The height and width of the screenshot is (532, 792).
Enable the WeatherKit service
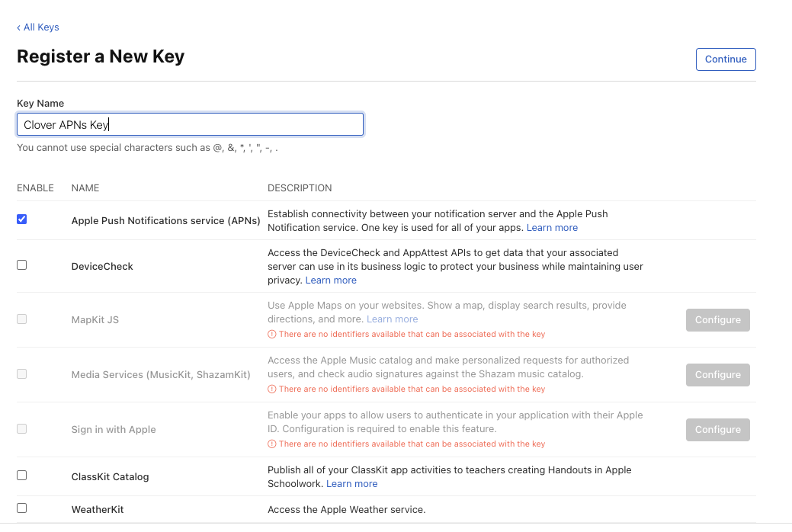pos(22,508)
